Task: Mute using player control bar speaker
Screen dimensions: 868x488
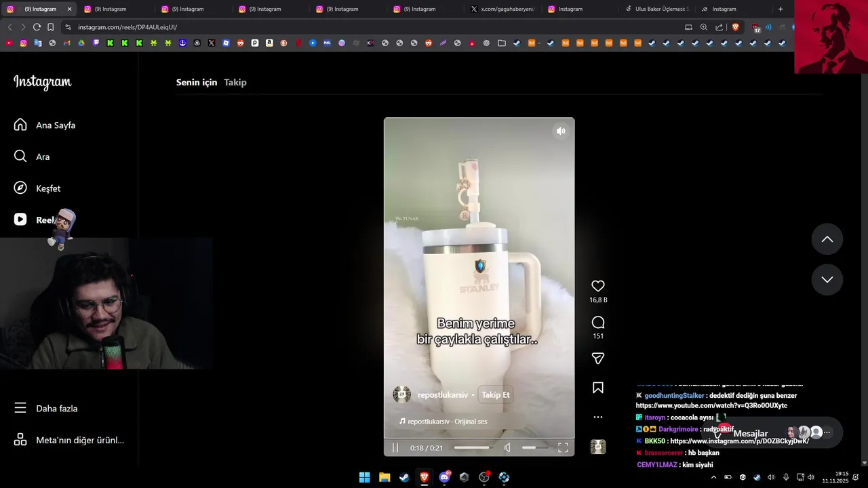Action: click(x=507, y=448)
